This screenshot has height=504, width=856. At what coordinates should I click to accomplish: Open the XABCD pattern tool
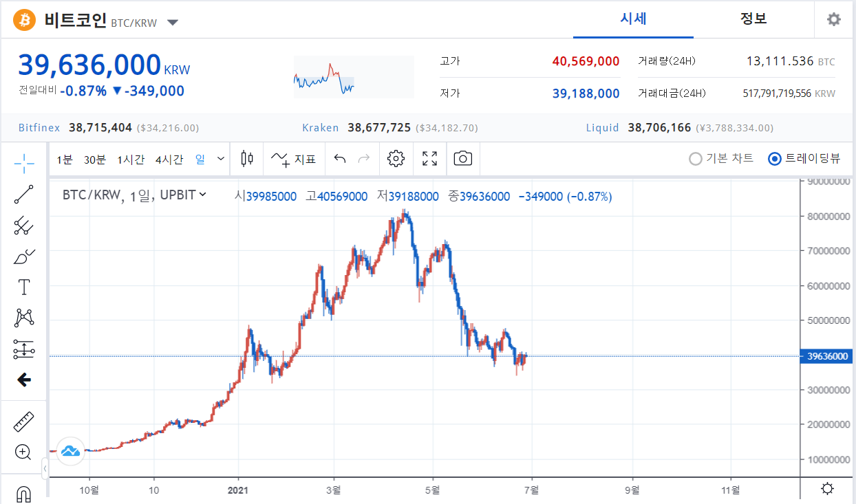[23, 318]
